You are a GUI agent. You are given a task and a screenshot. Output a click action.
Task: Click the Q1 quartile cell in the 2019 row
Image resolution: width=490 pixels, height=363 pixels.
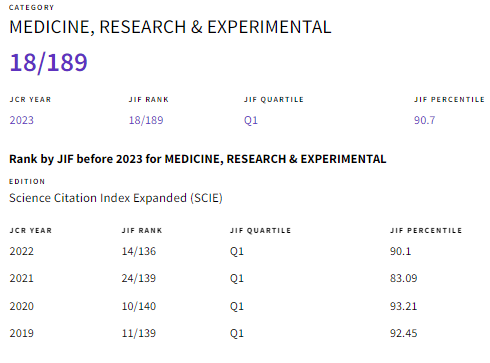tap(237, 333)
